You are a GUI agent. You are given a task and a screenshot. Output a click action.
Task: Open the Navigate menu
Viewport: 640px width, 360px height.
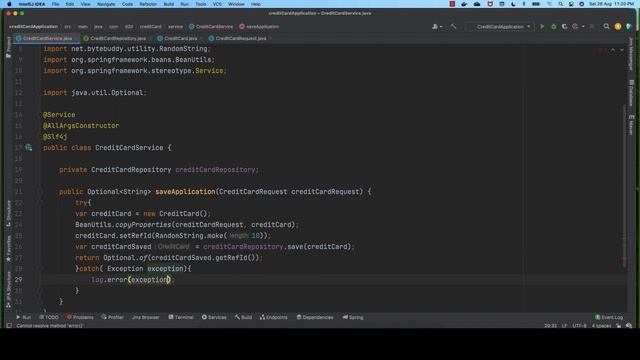tap(106, 4)
